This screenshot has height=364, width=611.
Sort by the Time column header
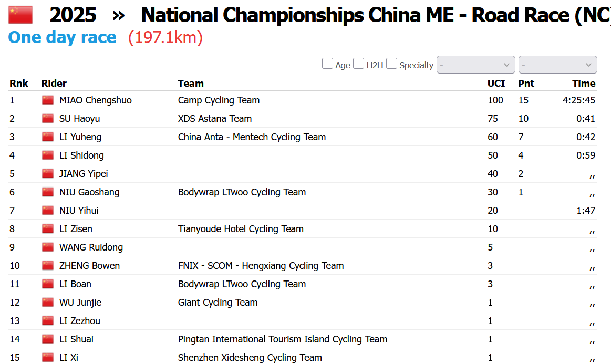[x=584, y=84]
